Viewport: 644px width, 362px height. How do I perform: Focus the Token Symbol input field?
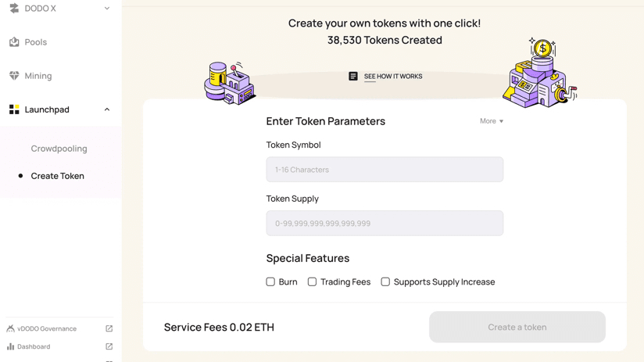(x=385, y=170)
